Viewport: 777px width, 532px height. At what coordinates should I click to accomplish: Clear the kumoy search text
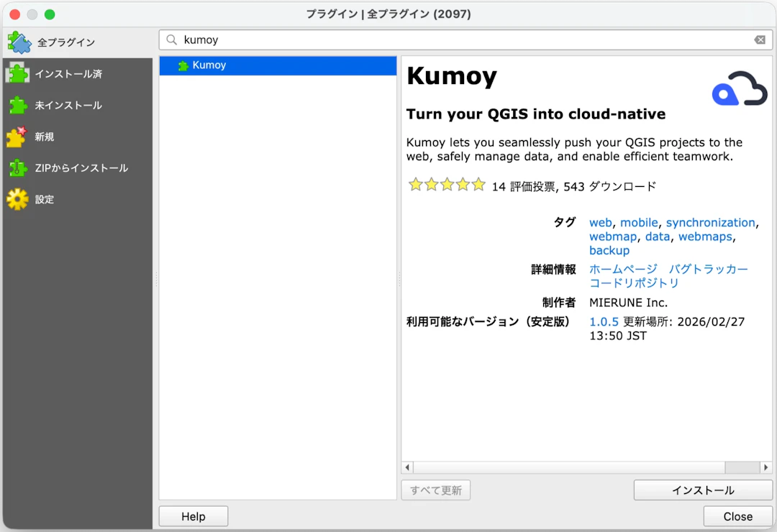tap(760, 40)
